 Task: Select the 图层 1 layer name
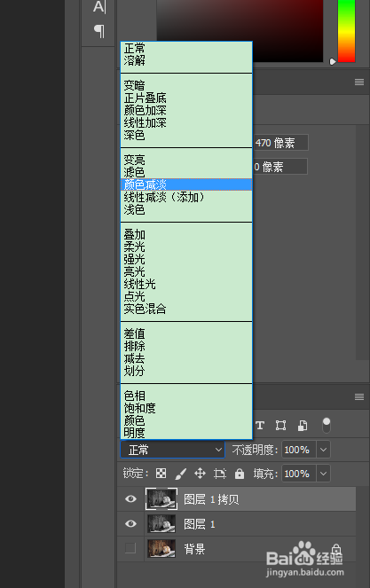pyautogui.click(x=200, y=524)
